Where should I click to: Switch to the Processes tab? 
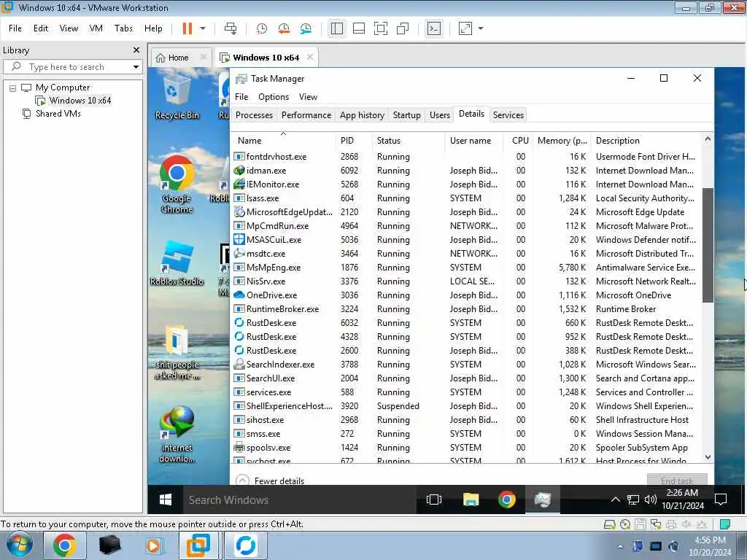pyautogui.click(x=254, y=115)
